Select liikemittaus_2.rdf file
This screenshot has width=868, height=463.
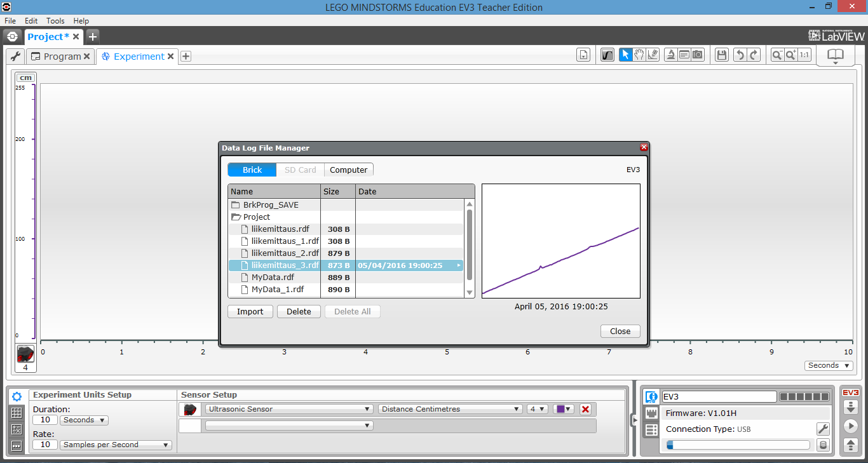click(x=346, y=253)
